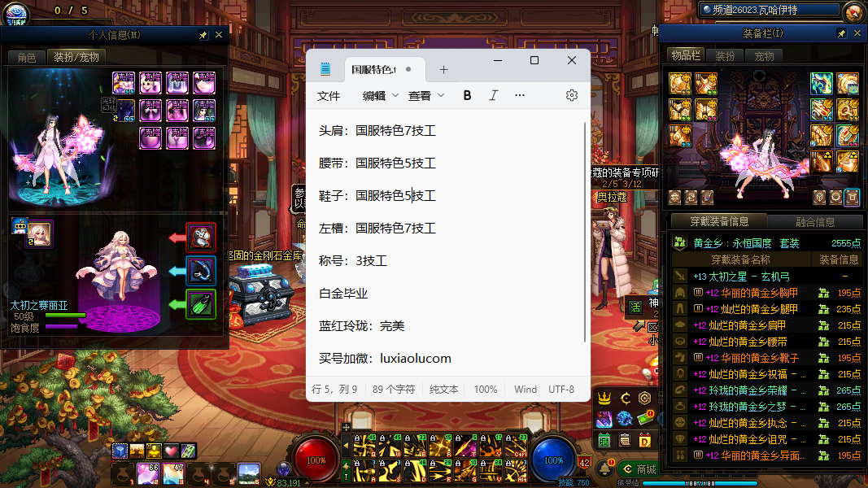Screen dimensions: 868x488
Task: Click the red HP orb
Action: [316, 460]
